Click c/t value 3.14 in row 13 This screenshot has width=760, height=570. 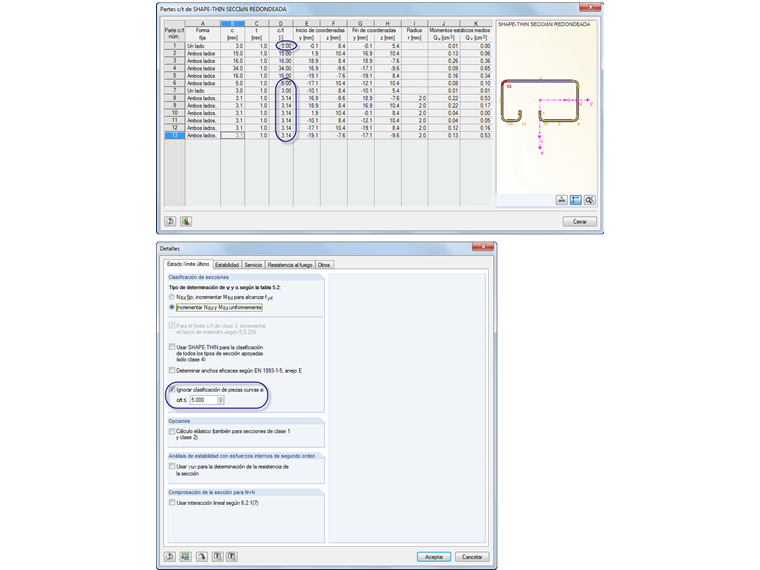click(281, 135)
